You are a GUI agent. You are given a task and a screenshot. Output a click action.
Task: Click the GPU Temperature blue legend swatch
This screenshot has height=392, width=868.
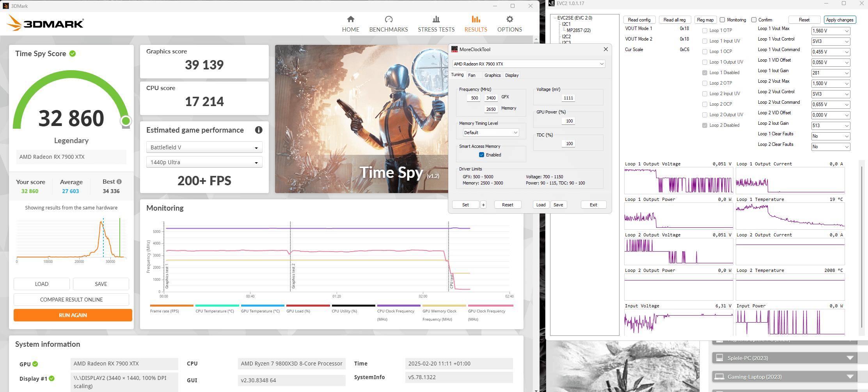point(263,306)
